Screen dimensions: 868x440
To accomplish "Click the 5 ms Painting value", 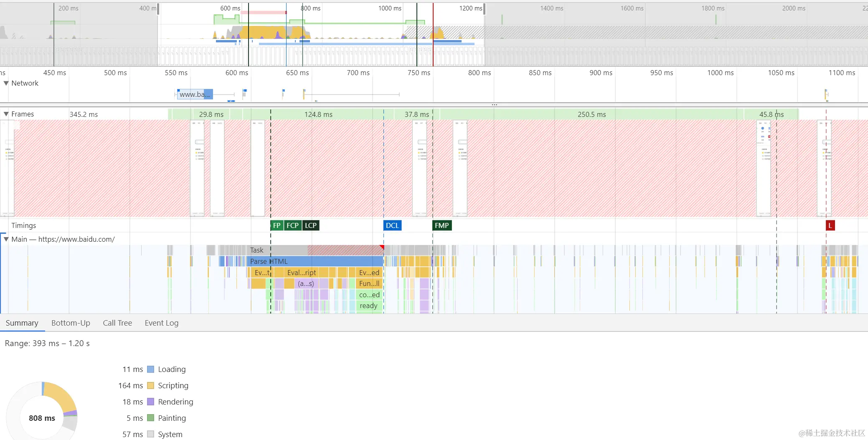I will [x=135, y=418].
